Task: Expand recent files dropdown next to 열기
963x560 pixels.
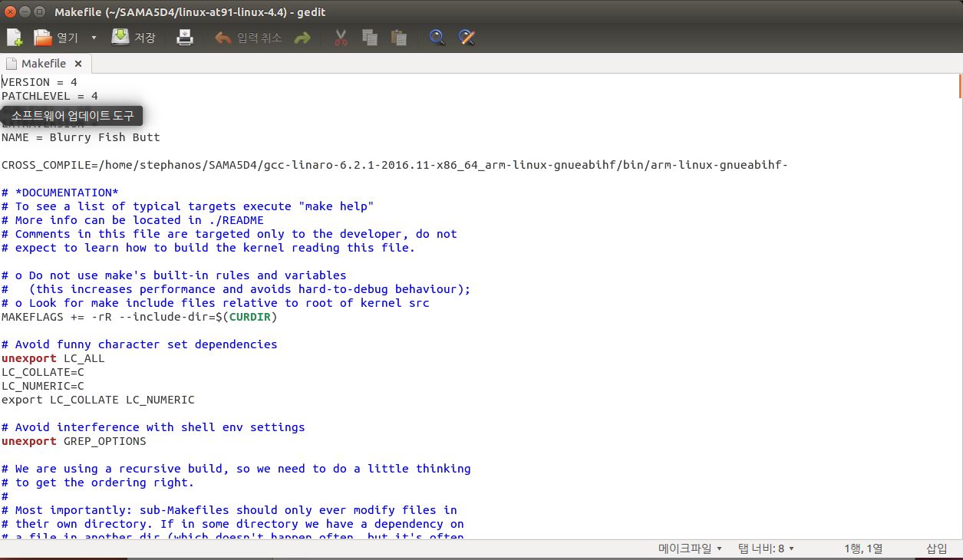Action: (x=94, y=37)
